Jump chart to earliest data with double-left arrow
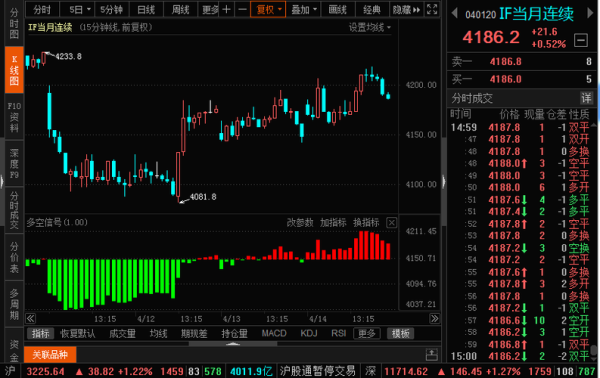The width and height of the screenshot is (600, 378). (31, 318)
